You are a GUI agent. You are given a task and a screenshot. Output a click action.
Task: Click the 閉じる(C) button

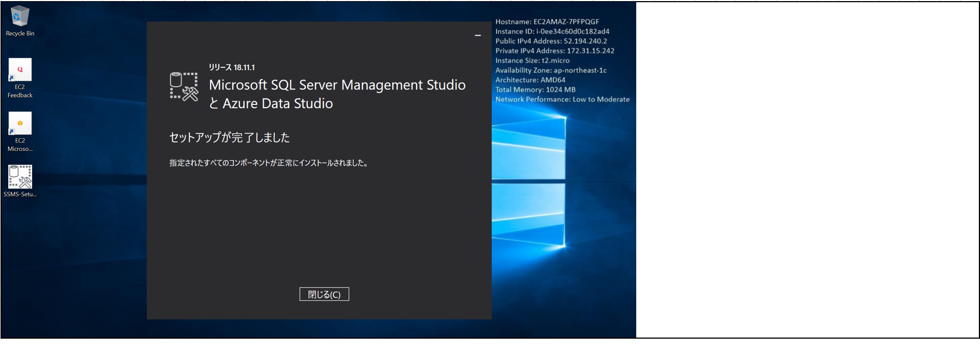[x=324, y=294]
